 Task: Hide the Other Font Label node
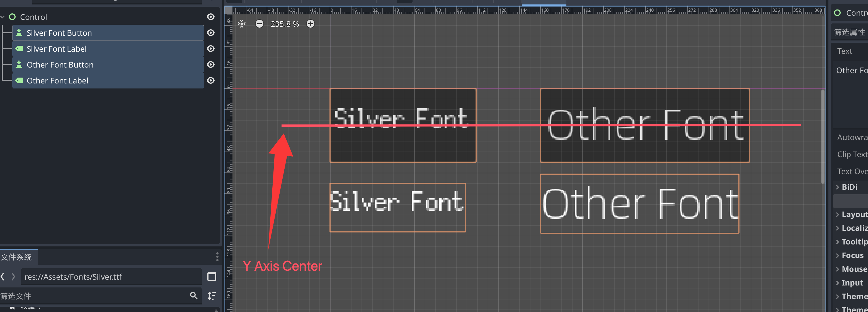[x=211, y=81]
